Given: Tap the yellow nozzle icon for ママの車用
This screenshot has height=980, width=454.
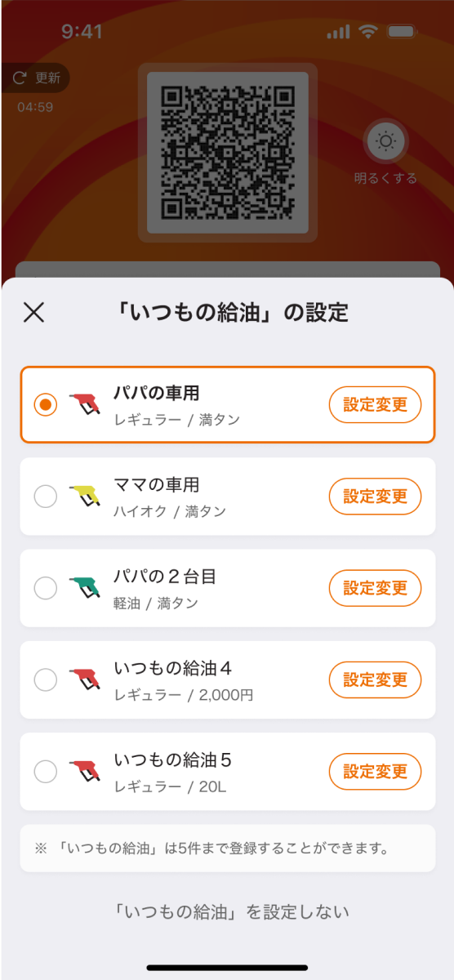Looking at the screenshot, I should tap(85, 496).
